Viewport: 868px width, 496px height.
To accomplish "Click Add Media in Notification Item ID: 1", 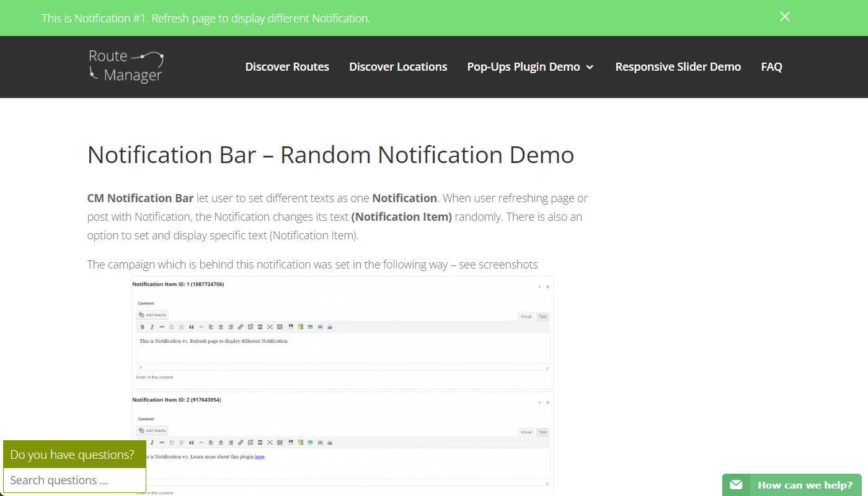I will 152,315.
